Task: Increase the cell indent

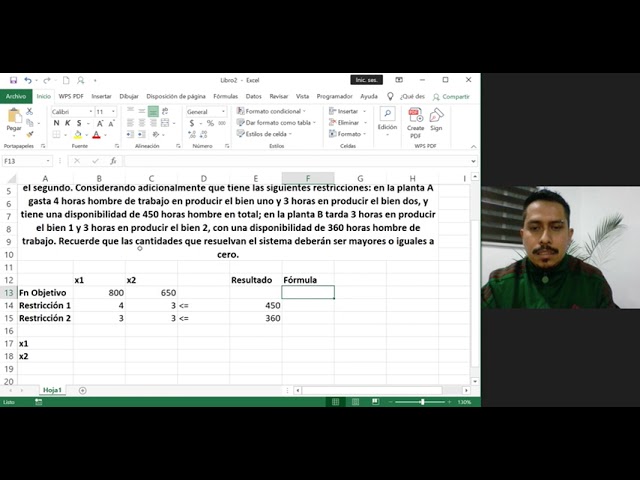Action: [142, 134]
